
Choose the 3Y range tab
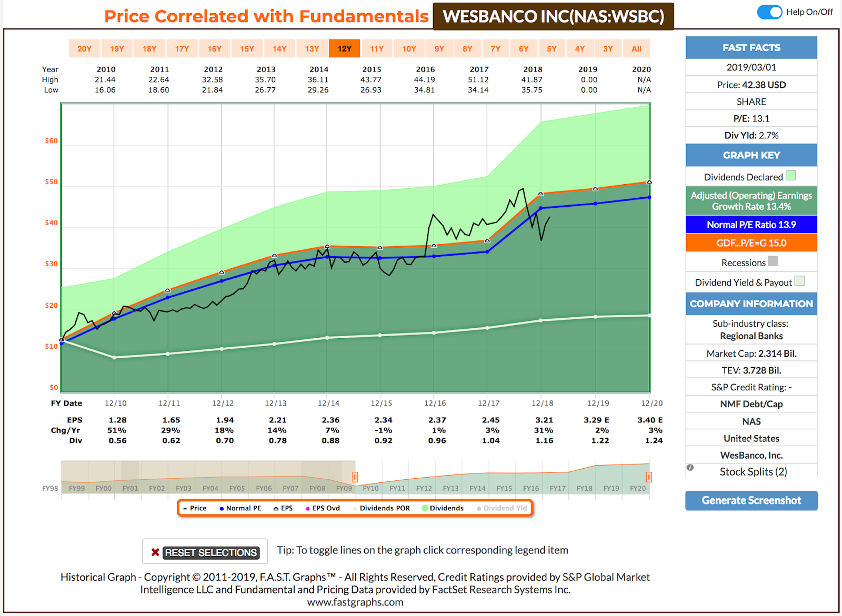(x=608, y=48)
